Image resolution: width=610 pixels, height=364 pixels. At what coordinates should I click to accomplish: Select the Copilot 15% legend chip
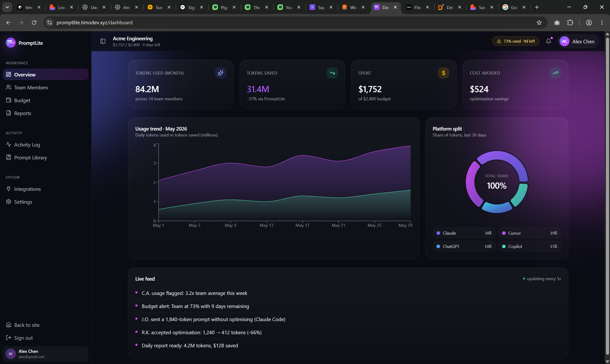pyautogui.click(x=529, y=246)
